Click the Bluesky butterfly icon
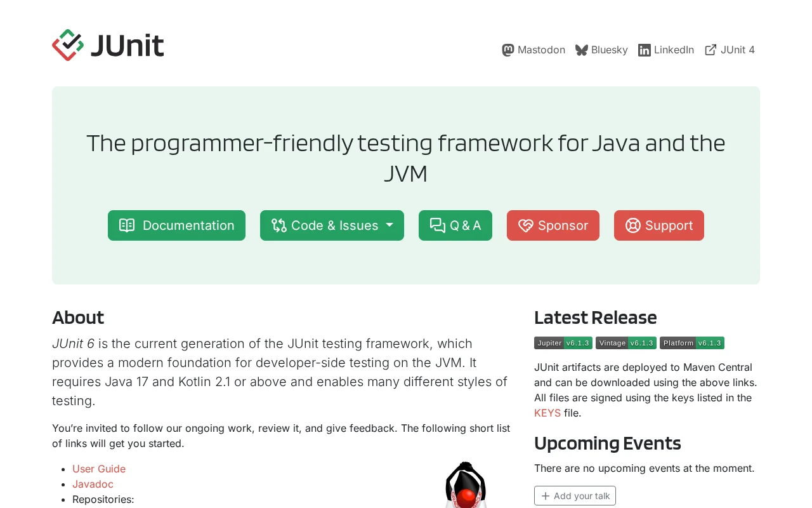This screenshot has height=508, width=812. [582, 50]
